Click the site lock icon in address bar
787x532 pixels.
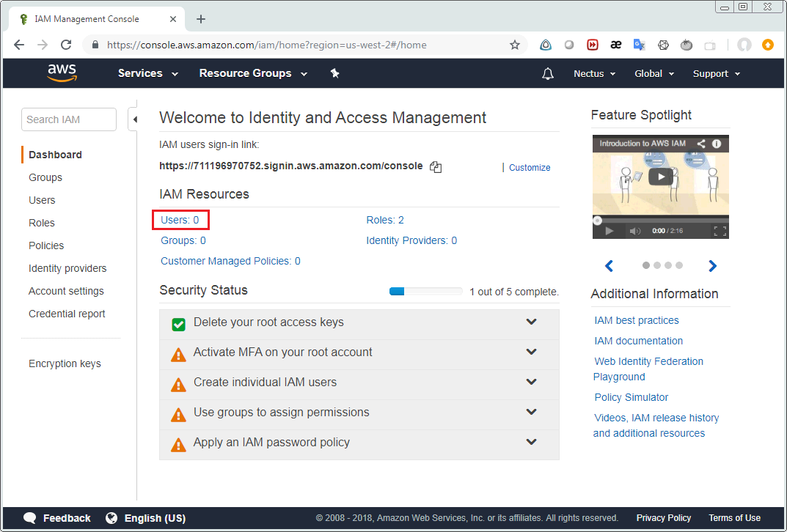coord(95,45)
